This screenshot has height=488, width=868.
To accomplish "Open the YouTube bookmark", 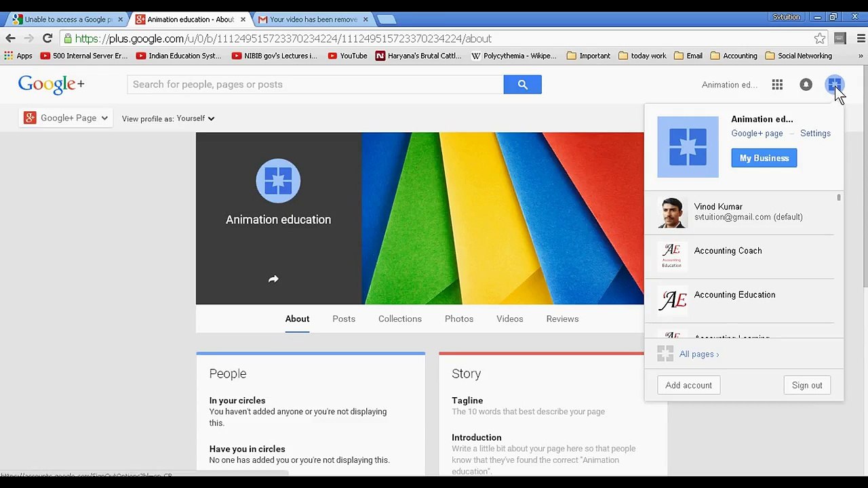I will [347, 56].
